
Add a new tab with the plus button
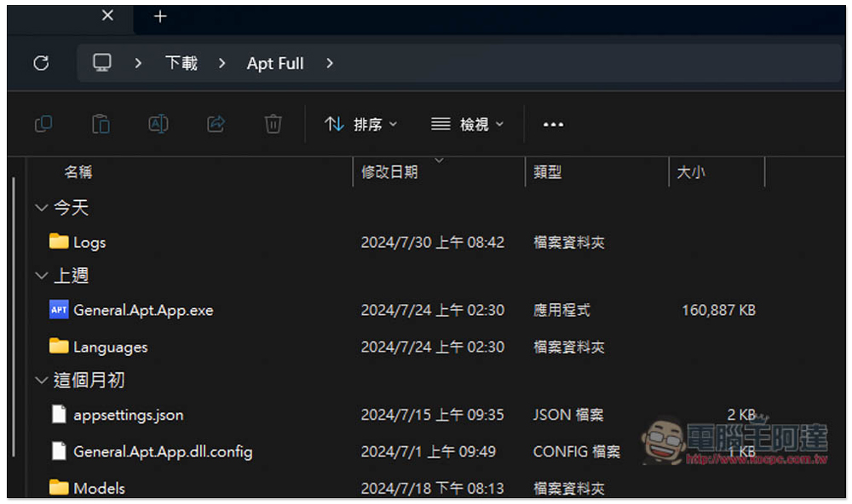160,16
